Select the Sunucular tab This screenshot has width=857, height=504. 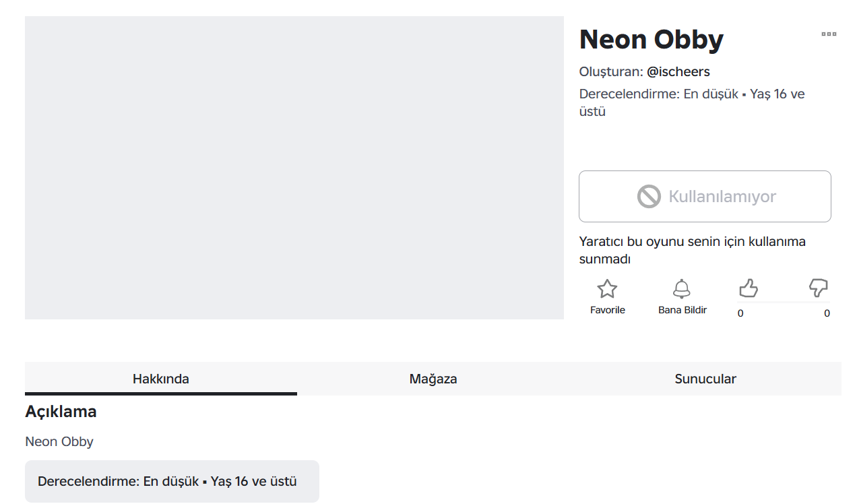pyautogui.click(x=705, y=379)
